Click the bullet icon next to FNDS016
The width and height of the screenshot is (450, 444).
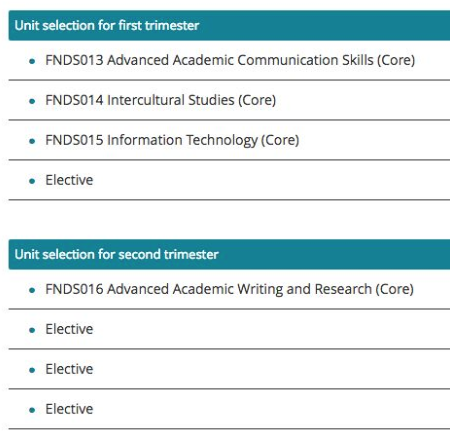click(x=32, y=290)
